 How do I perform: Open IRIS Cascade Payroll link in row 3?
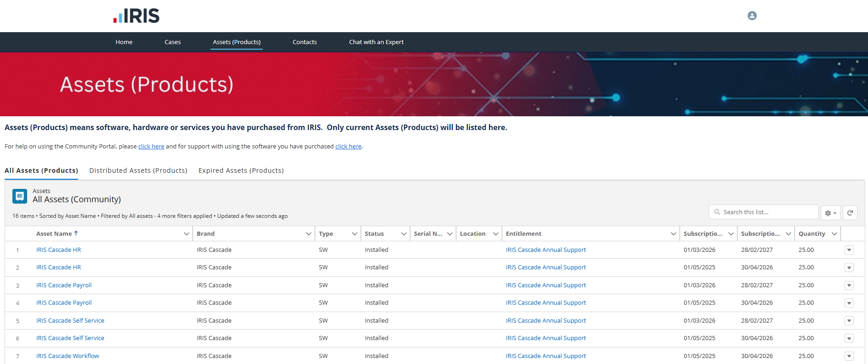coord(64,285)
